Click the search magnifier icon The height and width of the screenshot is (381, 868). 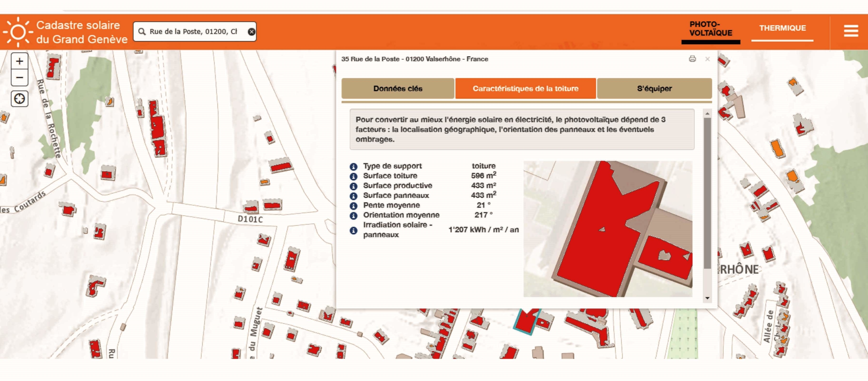[x=142, y=32]
